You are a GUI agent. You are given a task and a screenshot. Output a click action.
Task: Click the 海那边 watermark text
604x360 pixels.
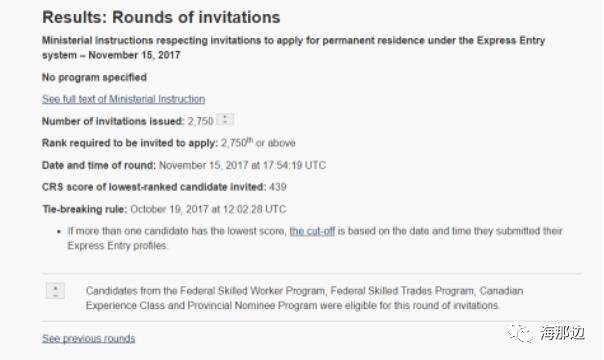(562, 333)
